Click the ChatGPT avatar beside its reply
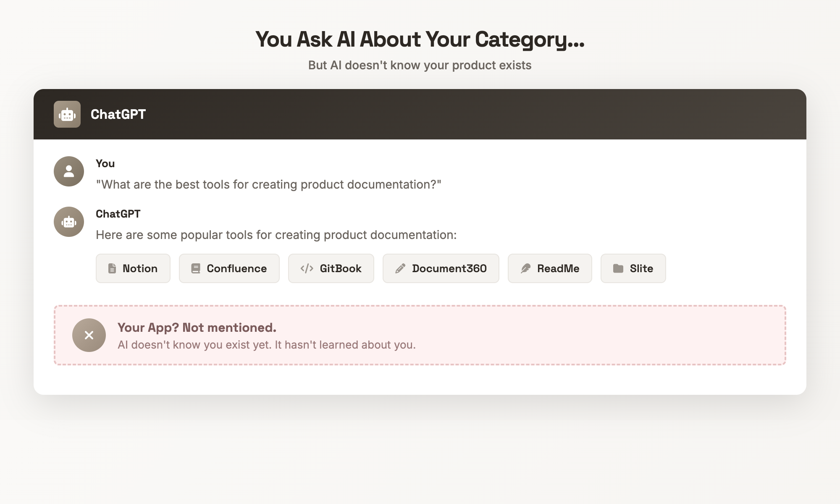Viewport: 840px width, 504px height. pyautogui.click(x=68, y=222)
